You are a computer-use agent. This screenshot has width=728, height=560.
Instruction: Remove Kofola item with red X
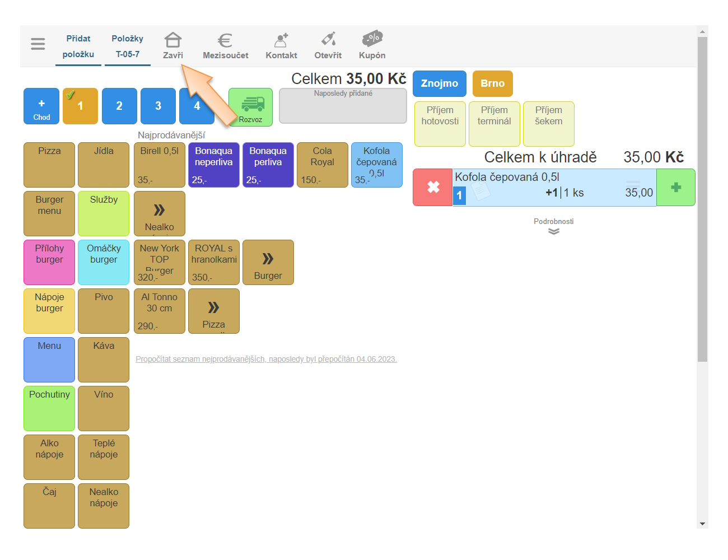coord(433,188)
